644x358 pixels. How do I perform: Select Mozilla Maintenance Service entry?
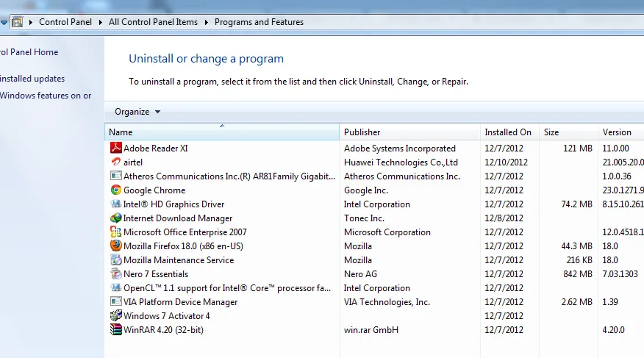(x=179, y=260)
